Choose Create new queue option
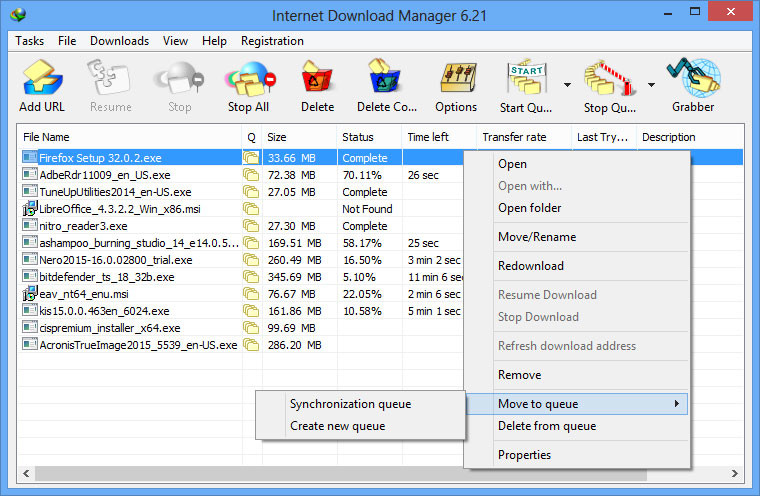This screenshot has height=496, width=760. coord(337,426)
